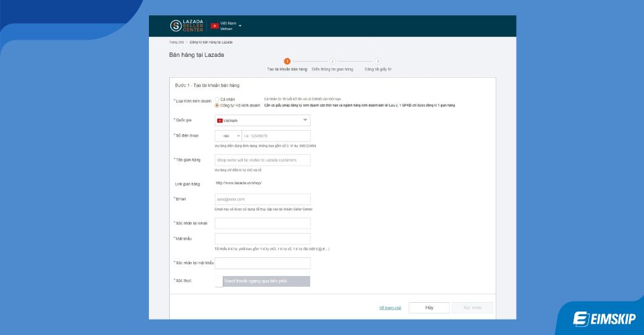644x335 pixels.
Task: Select the Công ty/ Hộ kinh doanh radio
Action: pyautogui.click(x=217, y=105)
